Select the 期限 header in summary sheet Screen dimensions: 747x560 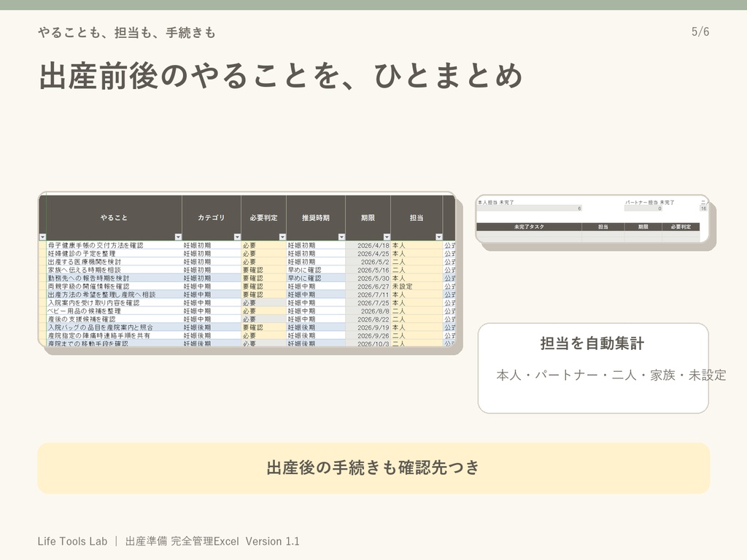643,227
